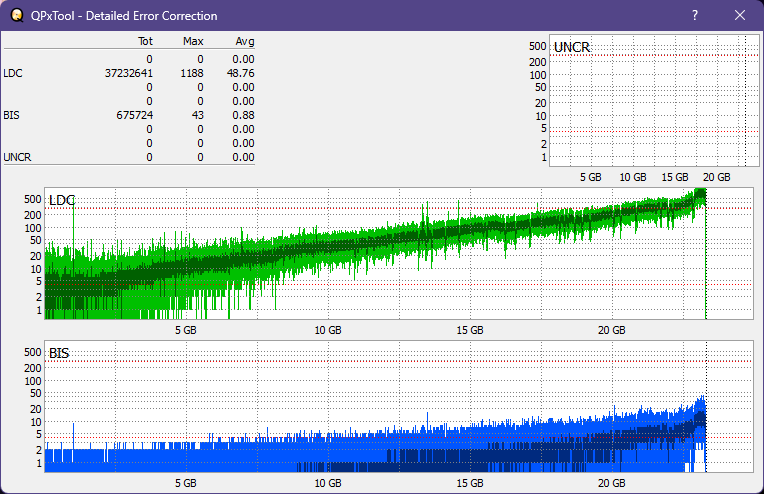Select the BIS max value 43

tap(197, 115)
